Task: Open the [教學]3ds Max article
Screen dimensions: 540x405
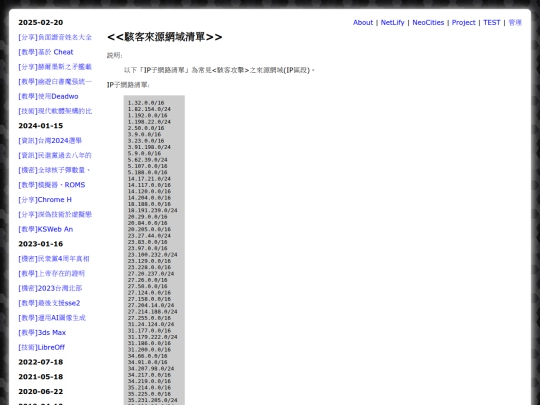Action: pyautogui.click(x=42, y=333)
